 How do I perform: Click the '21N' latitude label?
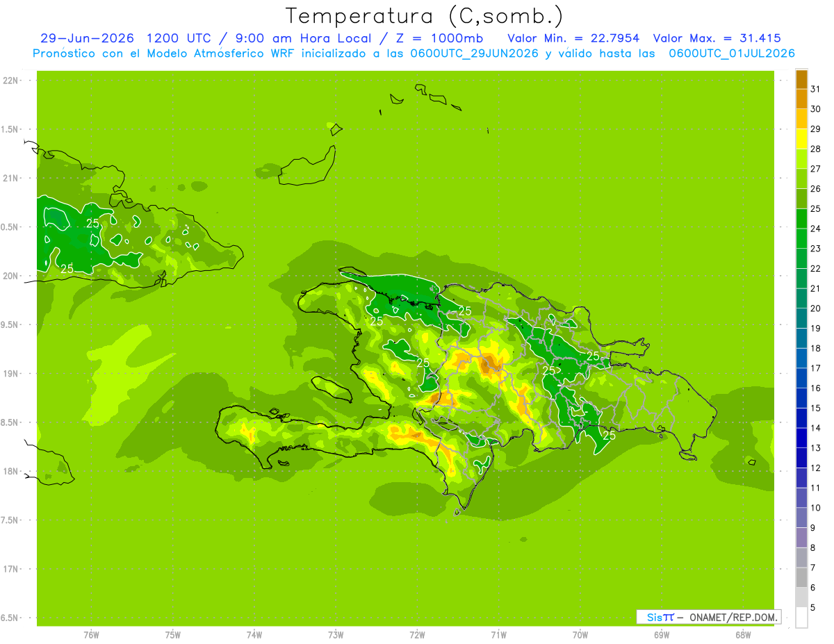point(10,178)
